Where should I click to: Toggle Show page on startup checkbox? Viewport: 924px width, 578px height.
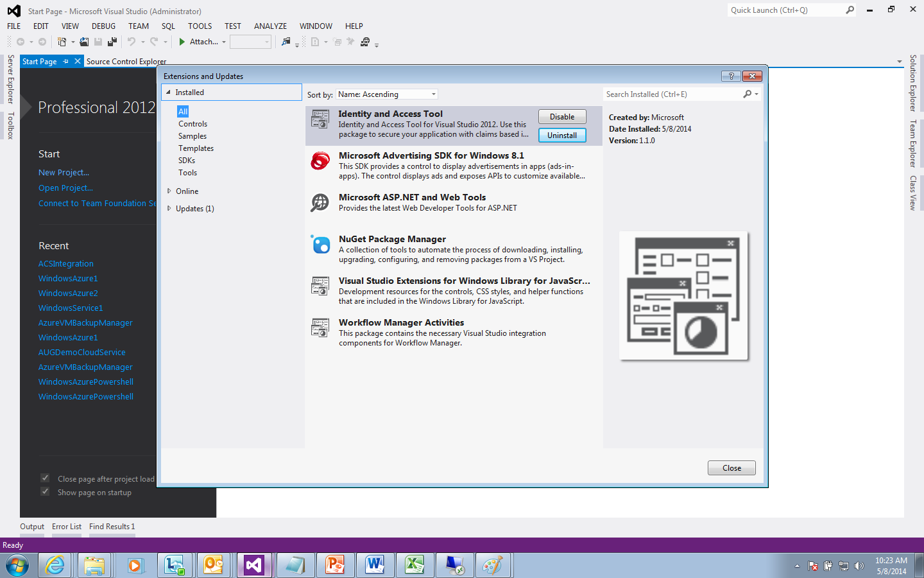click(45, 491)
